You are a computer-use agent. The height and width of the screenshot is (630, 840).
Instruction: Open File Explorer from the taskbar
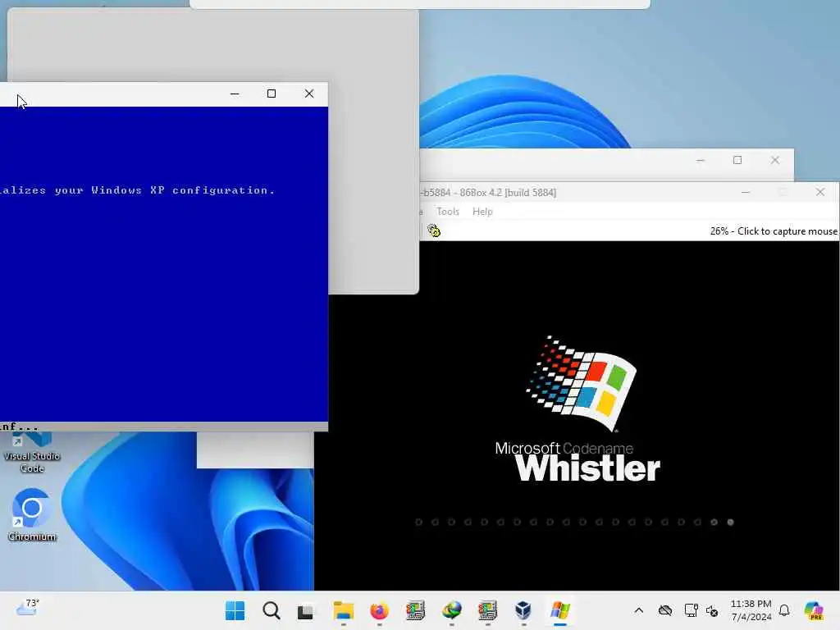pos(344,610)
